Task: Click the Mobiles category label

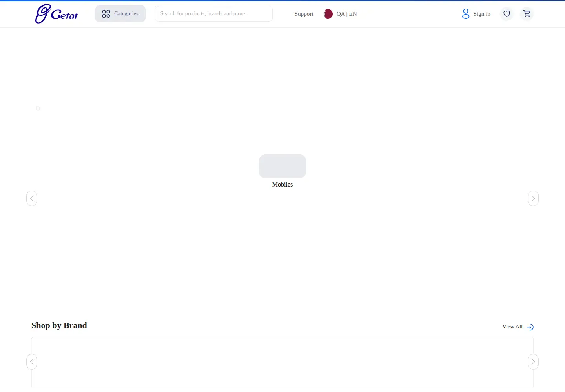Action: tap(282, 185)
